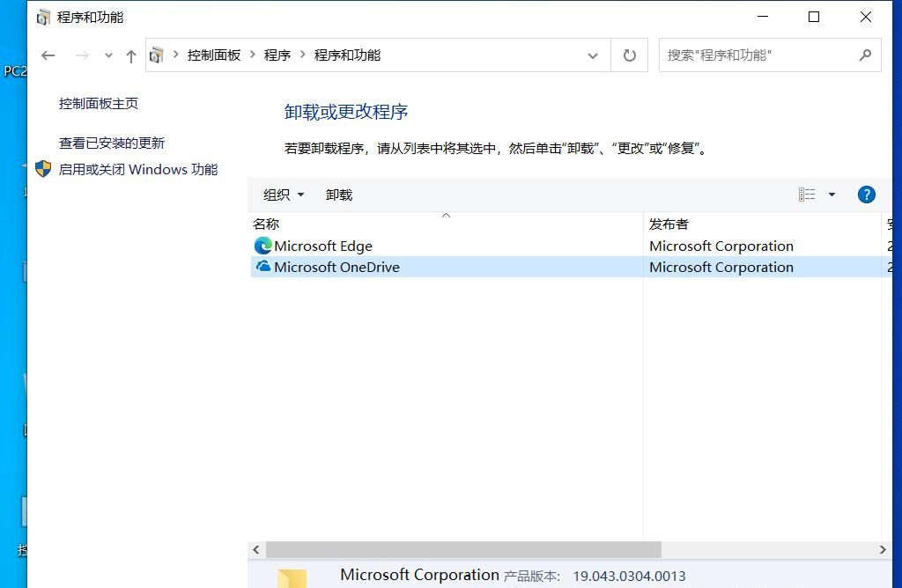Image resolution: width=902 pixels, height=588 pixels.
Task: Expand chevron after 控制面板 breadcrumb
Action: coord(252,55)
